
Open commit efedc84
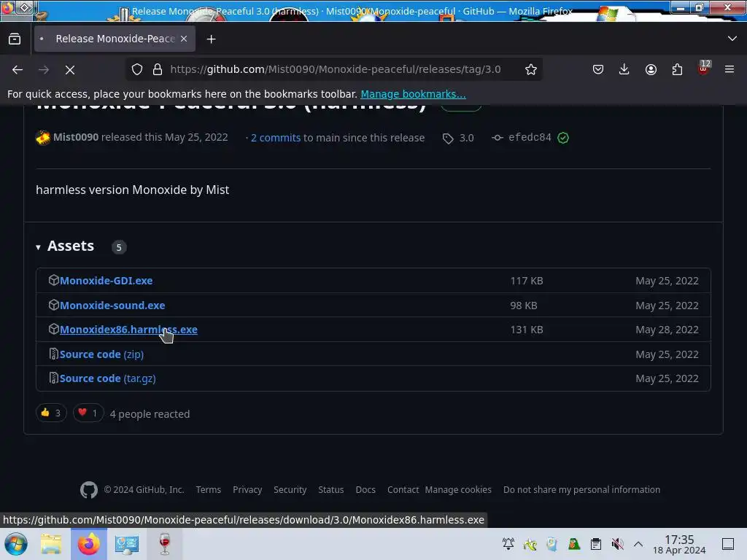(530, 138)
